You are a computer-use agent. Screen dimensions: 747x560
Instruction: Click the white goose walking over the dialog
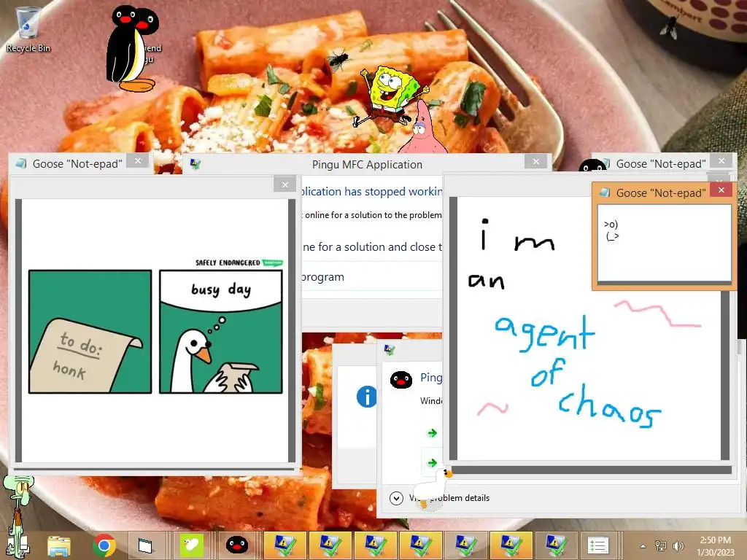pos(432,486)
